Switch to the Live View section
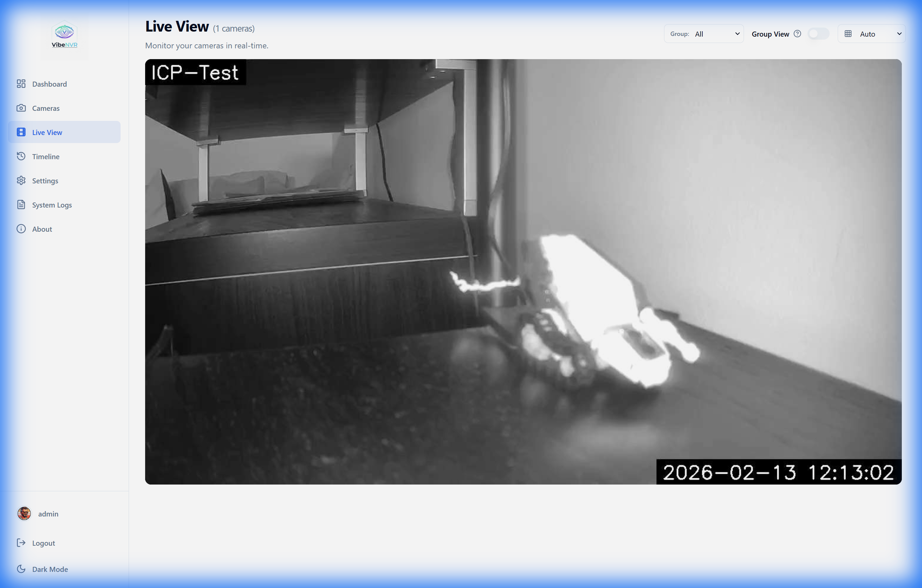The height and width of the screenshot is (588, 922). point(47,132)
